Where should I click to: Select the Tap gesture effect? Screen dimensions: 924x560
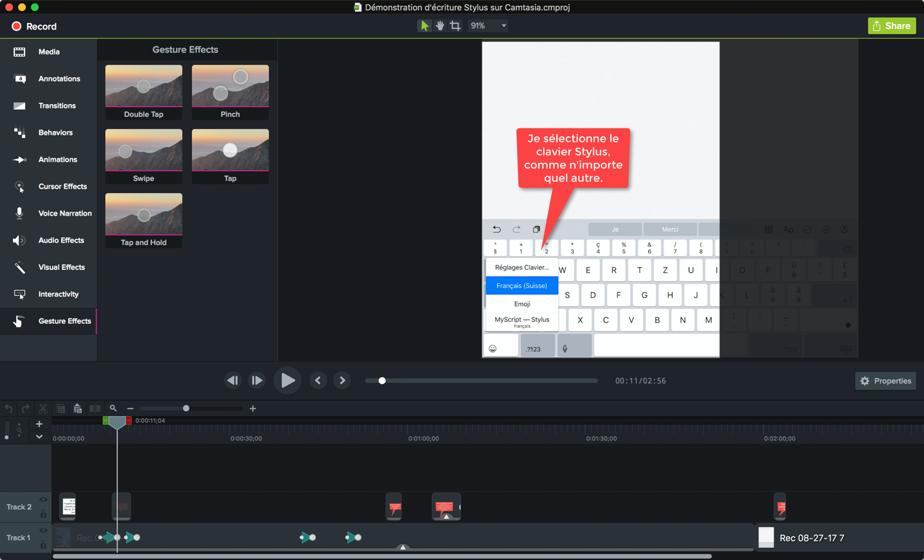pyautogui.click(x=230, y=157)
